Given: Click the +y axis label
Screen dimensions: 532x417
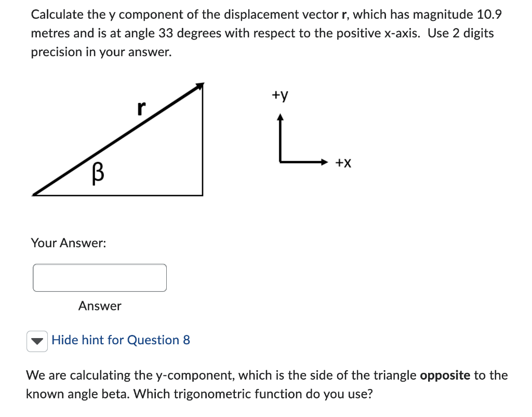Looking at the screenshot, I should click(x=279, y=96).
